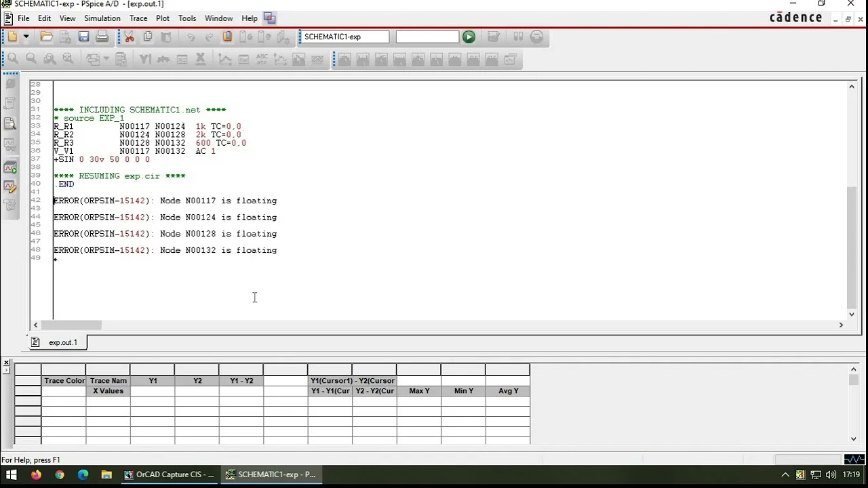
Task: Click the empty field beside Run button
Action: pyautogui.click(x=427, y=37)
